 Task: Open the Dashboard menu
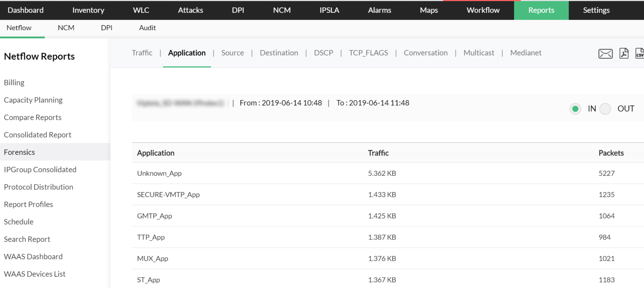pos(25,10)
